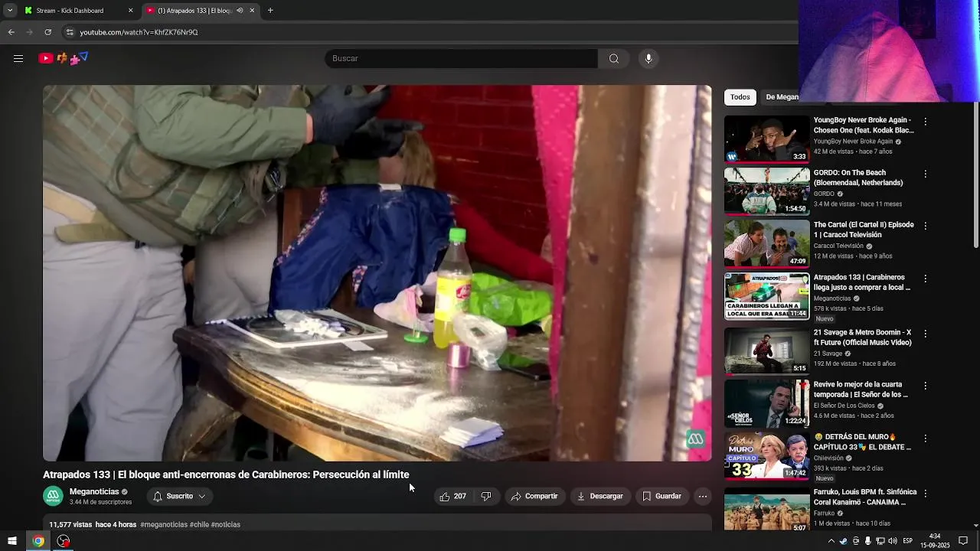Dislike the video with thumbs down
Screen dimensions: 980x551
[486, 496]
